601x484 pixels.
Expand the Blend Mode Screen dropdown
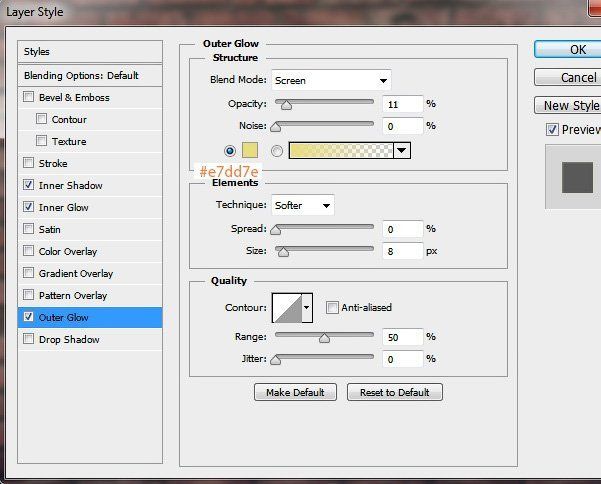click(331, 80)
